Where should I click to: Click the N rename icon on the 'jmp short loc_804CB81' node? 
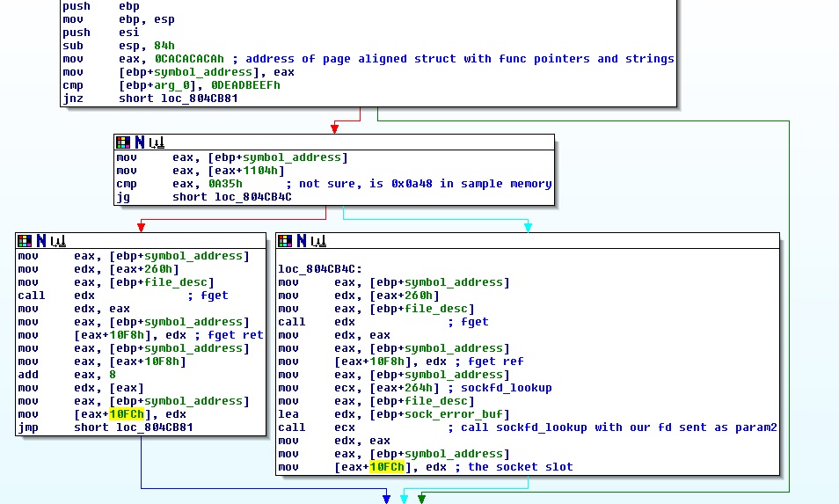[x=41, y=241]
